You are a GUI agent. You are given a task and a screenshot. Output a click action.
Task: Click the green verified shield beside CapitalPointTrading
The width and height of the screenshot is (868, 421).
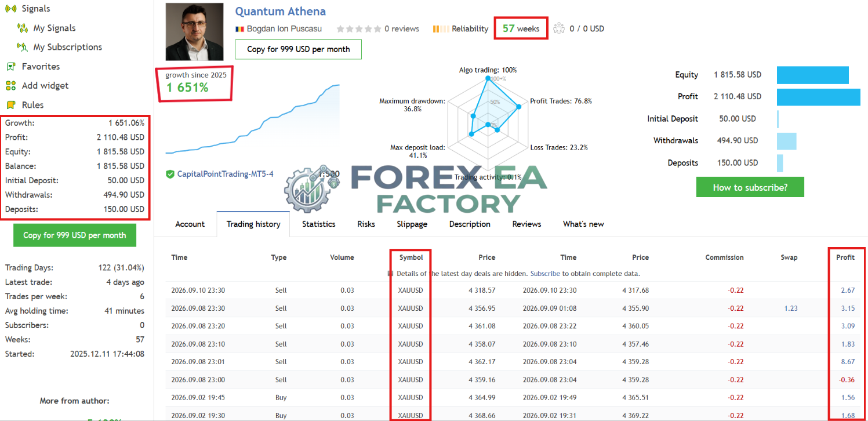170,174
